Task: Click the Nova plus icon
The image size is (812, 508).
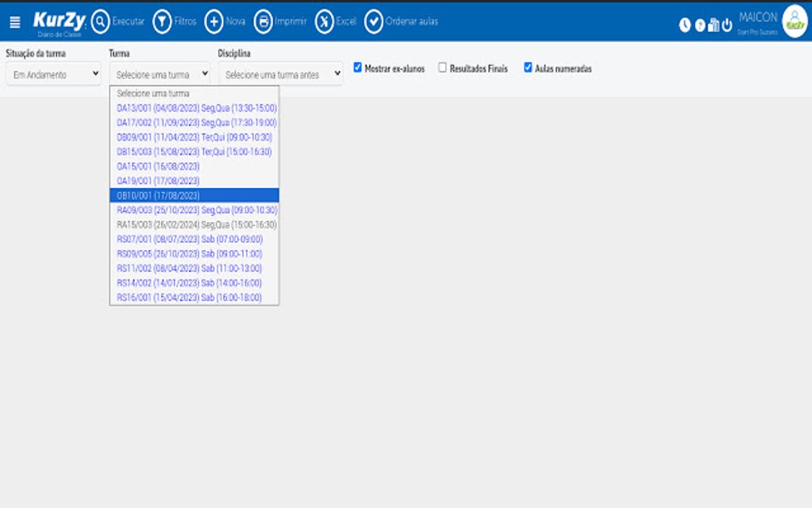Action: [214, 21]
